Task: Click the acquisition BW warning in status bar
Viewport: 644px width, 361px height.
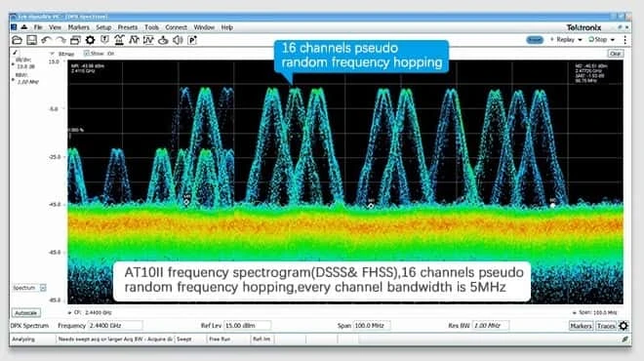Action: [115, 340]
